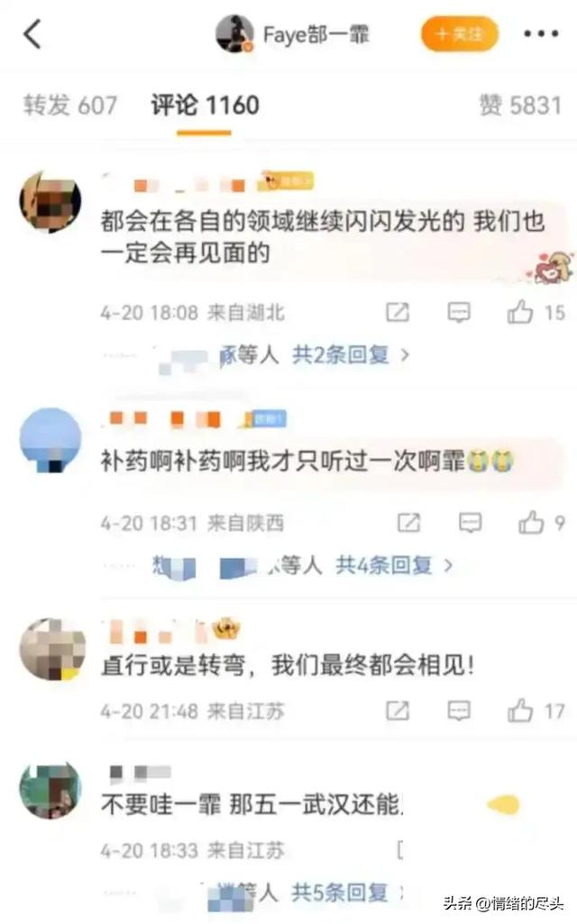Reply to the 陕西 comment via bubble icon
The height and width of the screenshot is (924, 577).
(x=470, y=523)
